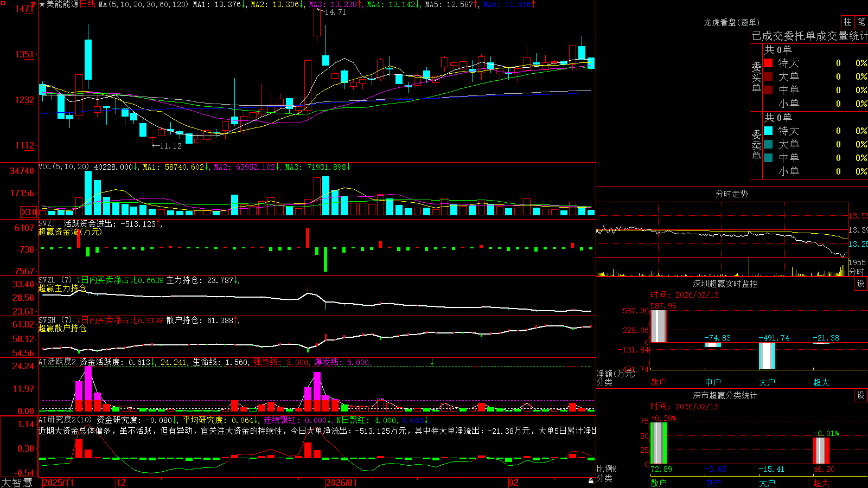Switch order view to 笔 mode
Screen dimensions: 868x488
point(861,22)
